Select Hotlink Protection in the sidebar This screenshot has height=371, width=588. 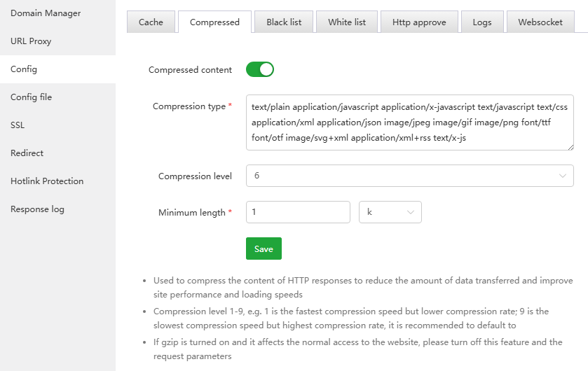click(x=47, y=181)
